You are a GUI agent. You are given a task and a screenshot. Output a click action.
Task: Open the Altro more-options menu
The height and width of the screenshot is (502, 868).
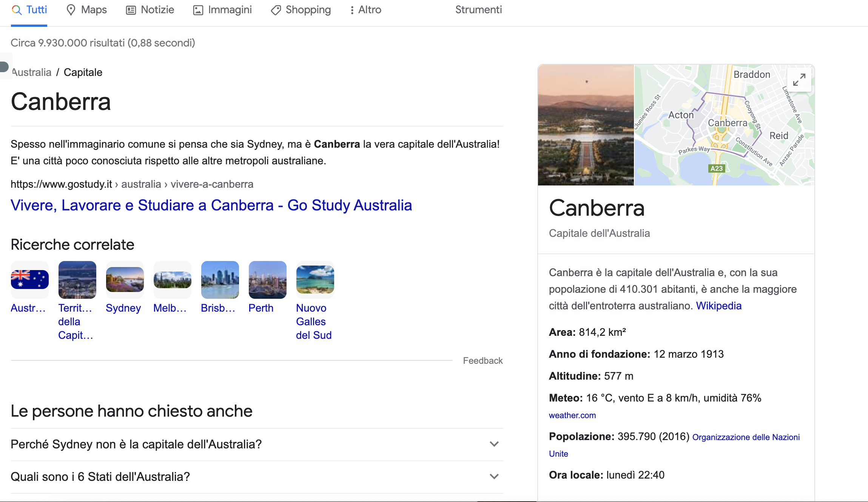tap(365, 10)
